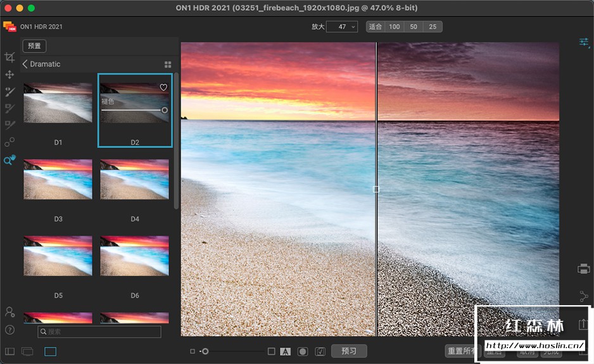Select the D1 preset thumbnail
Viewport: 594px width, 364px height.
point(58,103)
